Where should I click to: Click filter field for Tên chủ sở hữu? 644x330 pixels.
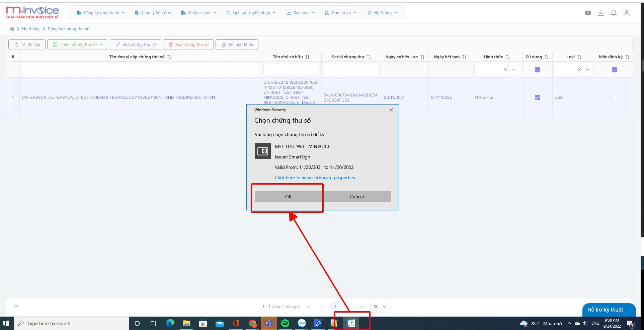coord(291,70)
